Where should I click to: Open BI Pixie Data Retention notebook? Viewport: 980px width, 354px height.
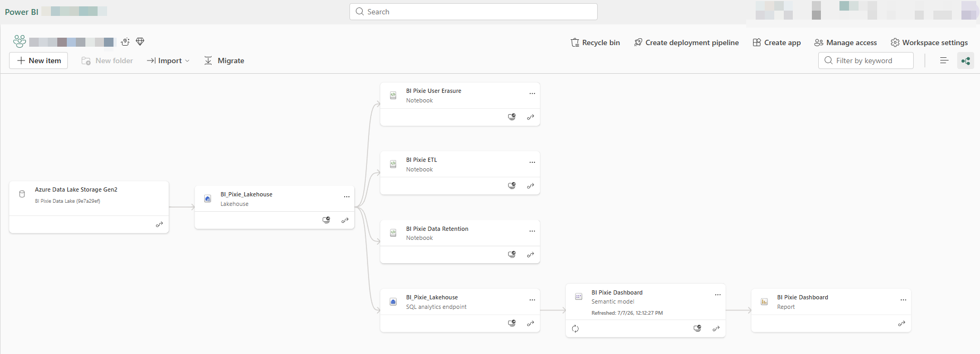pos(437,229)
